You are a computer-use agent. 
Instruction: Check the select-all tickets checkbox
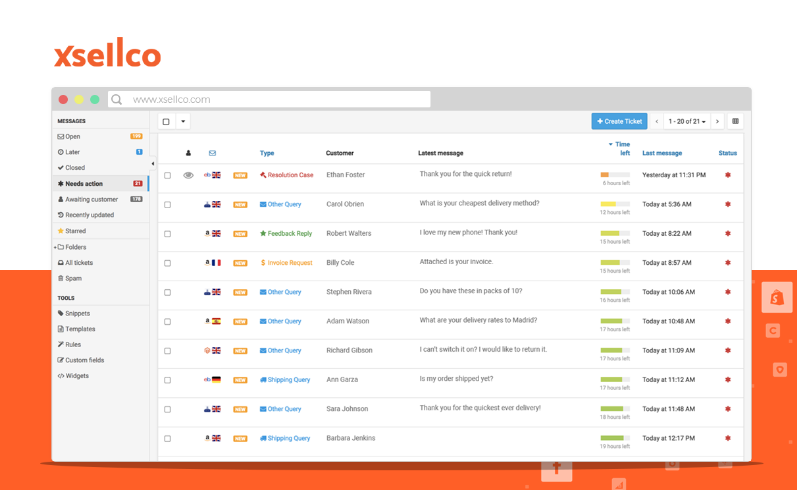click(166, 122)
